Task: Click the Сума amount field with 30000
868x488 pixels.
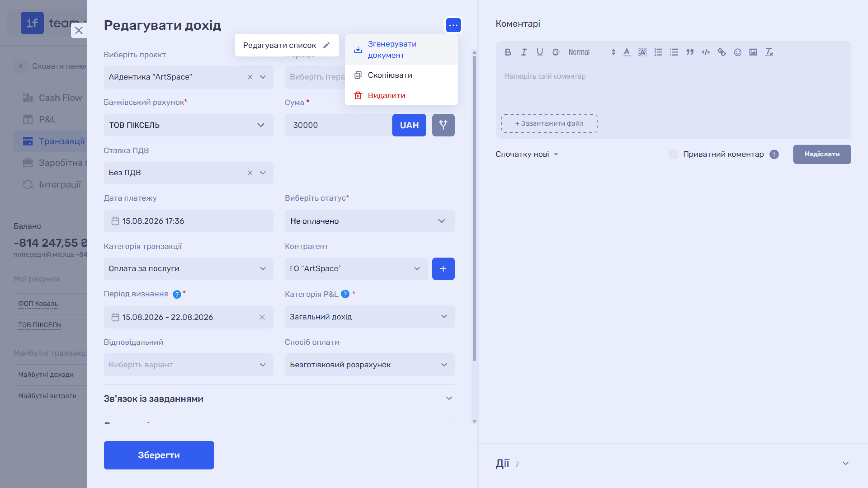Action: (x=338, y=125)
